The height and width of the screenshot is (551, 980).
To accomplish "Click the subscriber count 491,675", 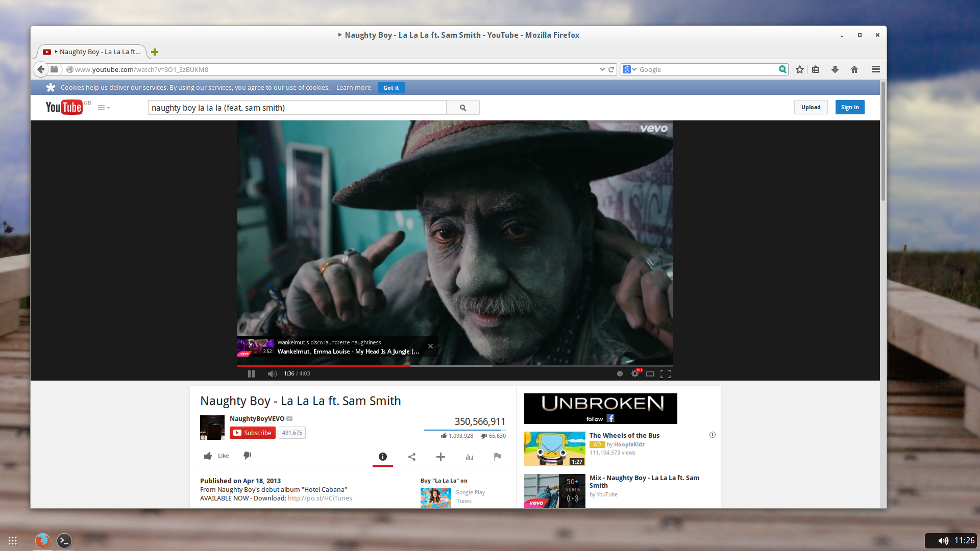I will pos(292,433).
